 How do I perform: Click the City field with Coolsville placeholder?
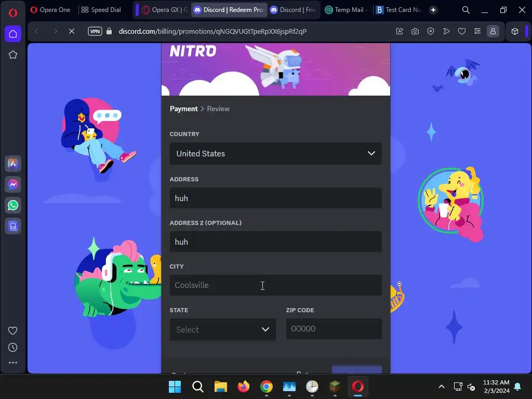point(275,285)
